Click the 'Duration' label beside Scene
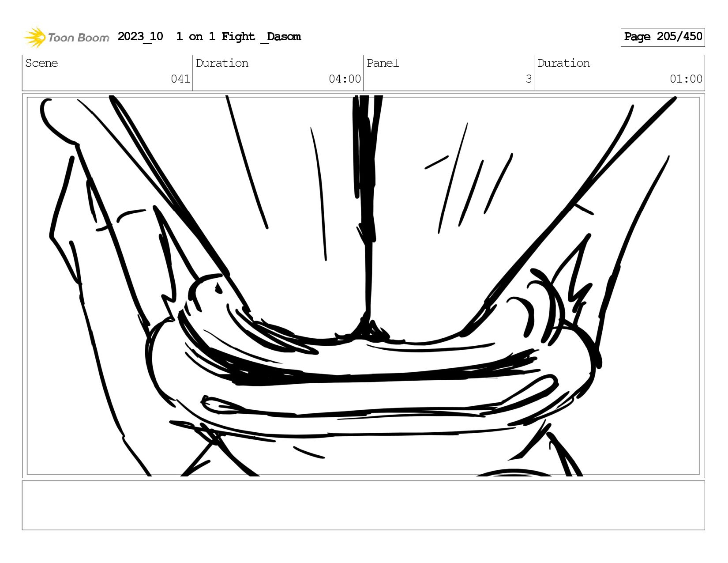Screen dimensions: 728x563 click(222, 63)
